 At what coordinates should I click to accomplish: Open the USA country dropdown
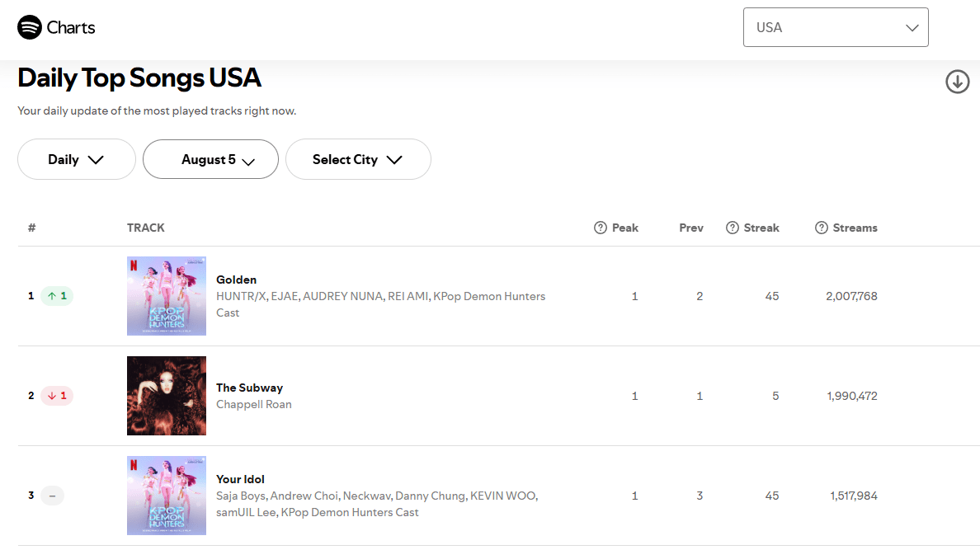coord(836,27)
